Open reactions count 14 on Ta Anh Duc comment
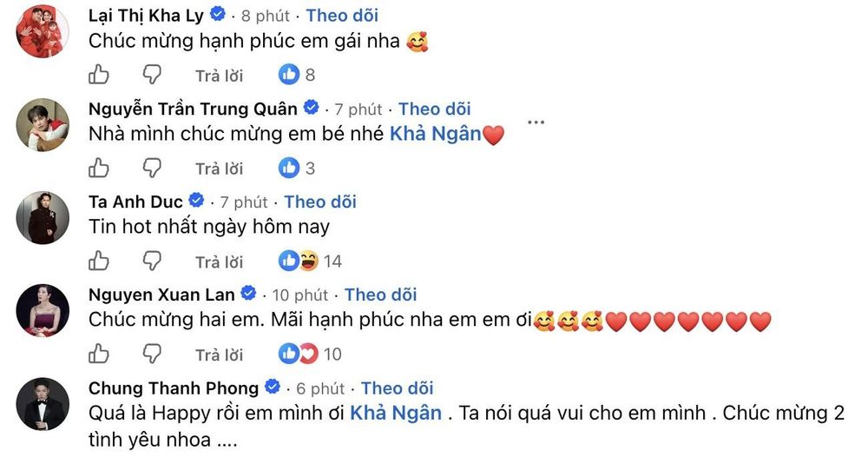868x457 pixels. pos(310,261)
